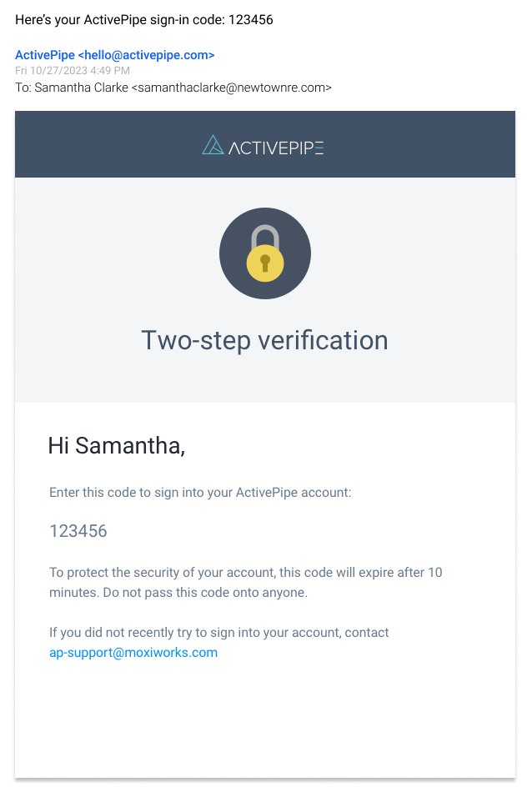Screen dimensions: 532x792
Task: Click the Two-step verification heading
Action: coord(264,340)
